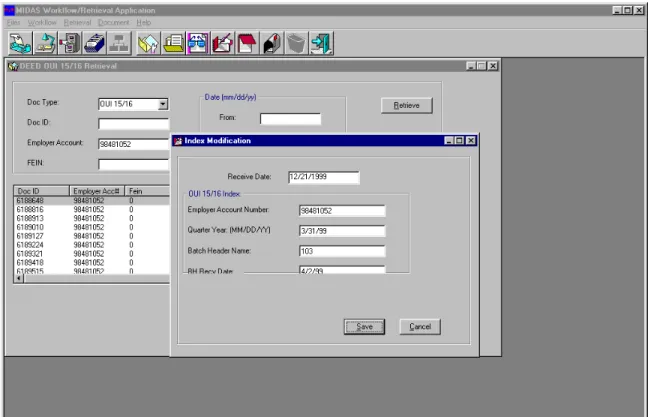
Task: Click the results list scroll-left arrow
Action: pyautogui.click(x=19, y=278)
